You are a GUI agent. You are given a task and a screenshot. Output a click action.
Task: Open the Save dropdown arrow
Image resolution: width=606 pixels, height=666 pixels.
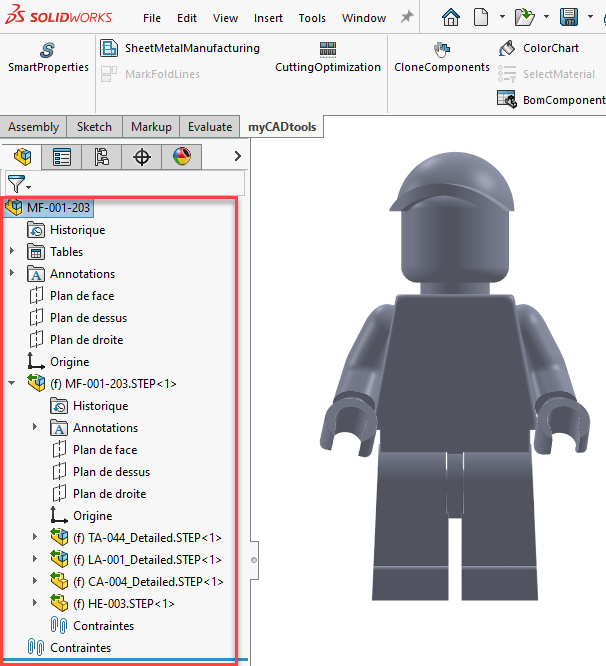pyautogui.click(x=590, y=17)
